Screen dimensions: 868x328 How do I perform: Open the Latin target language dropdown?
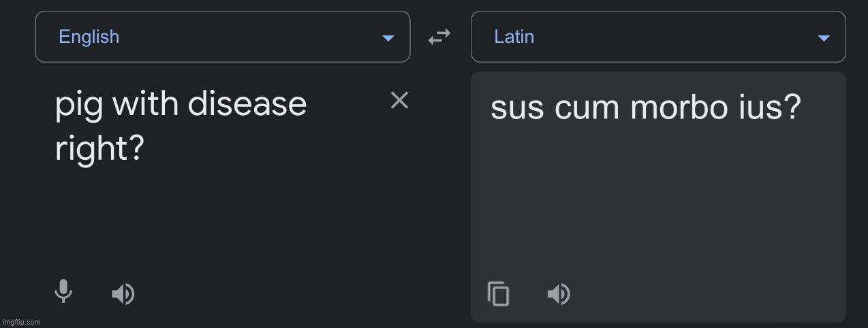(x=657, y=37)
